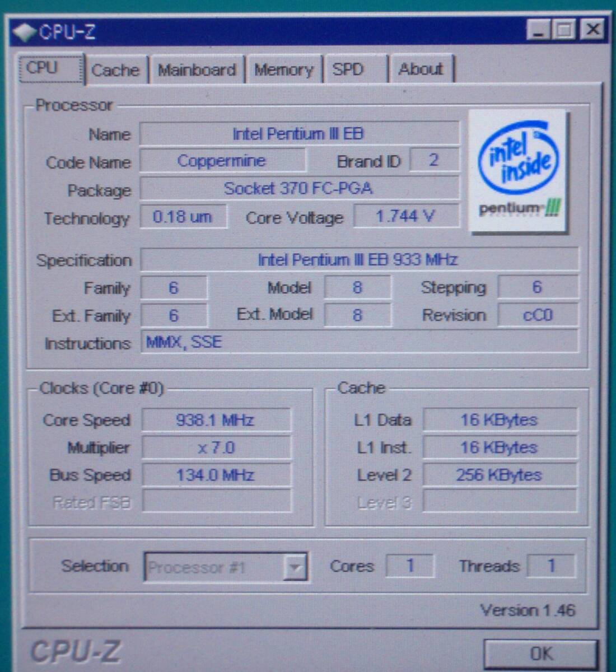Click the Name field 'Intel Pentium III EB'
Screen dimensions: 616x672
click(x=299, y=134)
